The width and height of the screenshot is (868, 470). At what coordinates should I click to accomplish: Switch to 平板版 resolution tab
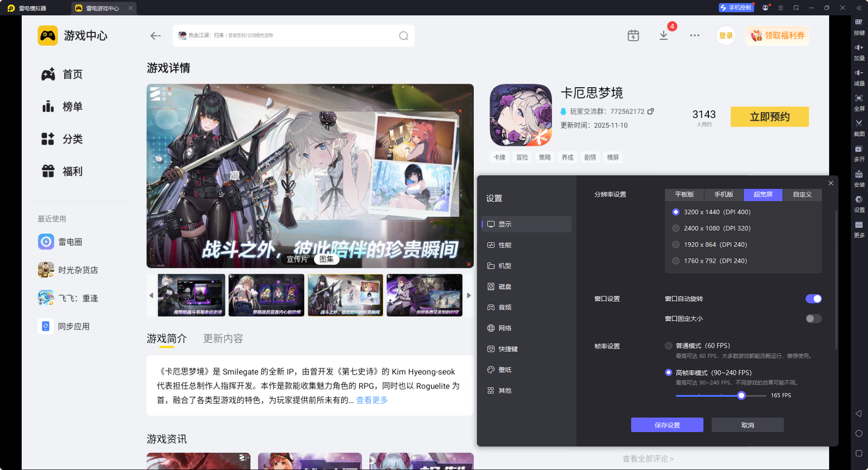(684, 194)
